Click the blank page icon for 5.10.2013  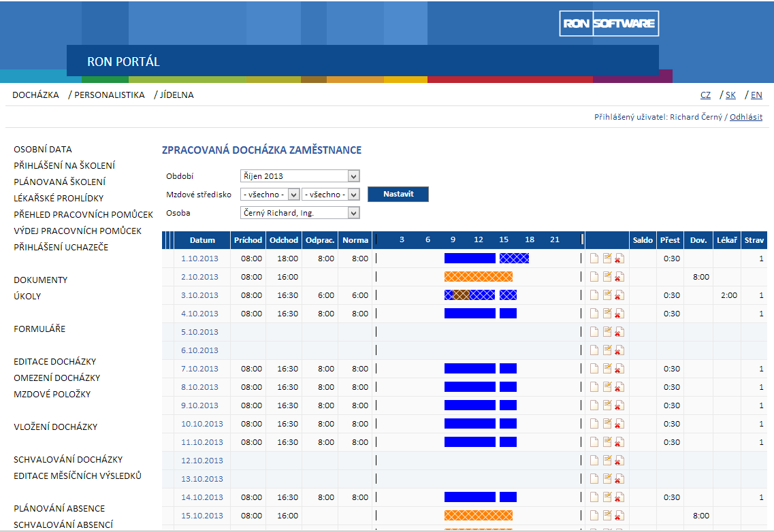(594, 332)
